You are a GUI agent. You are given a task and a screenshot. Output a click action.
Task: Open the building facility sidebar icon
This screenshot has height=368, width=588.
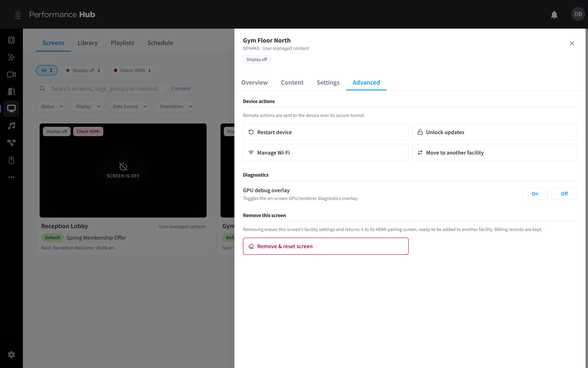(x=11, y=92)
